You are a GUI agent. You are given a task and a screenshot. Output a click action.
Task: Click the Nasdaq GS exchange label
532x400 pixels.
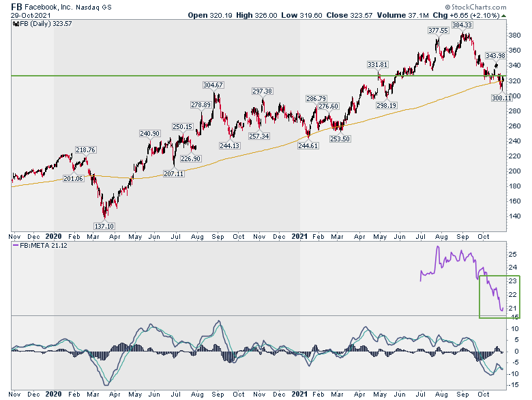coord(93,7)
